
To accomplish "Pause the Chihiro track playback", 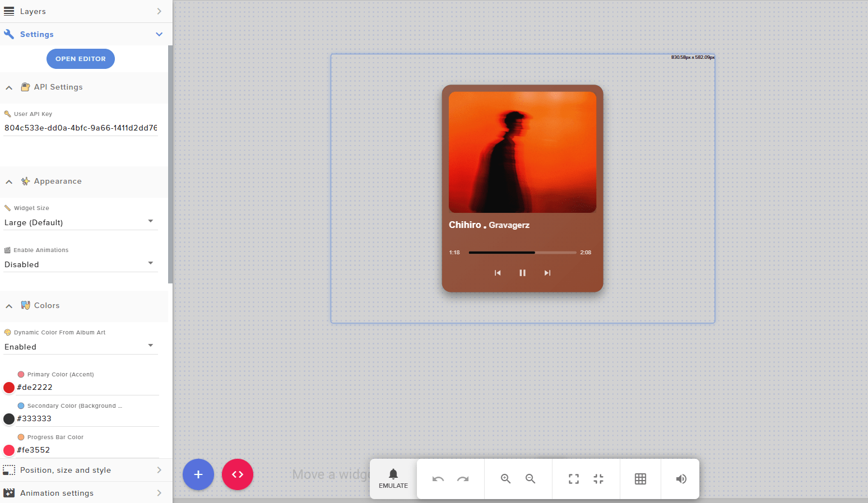I will 522,273.
